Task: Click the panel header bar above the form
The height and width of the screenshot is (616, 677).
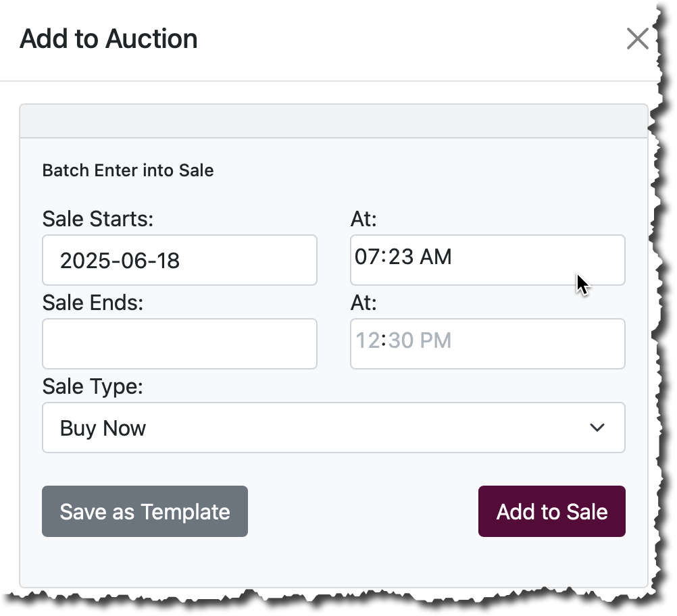Action: coord(334,120)
